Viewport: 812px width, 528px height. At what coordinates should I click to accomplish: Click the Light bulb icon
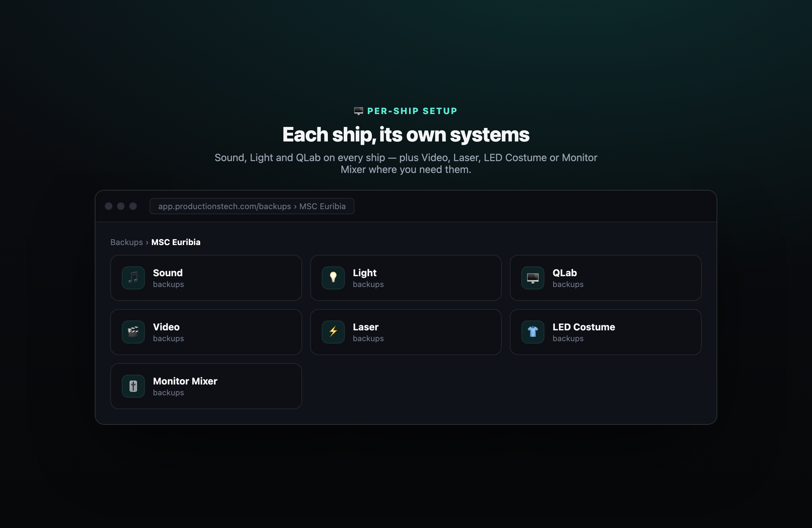333,278
